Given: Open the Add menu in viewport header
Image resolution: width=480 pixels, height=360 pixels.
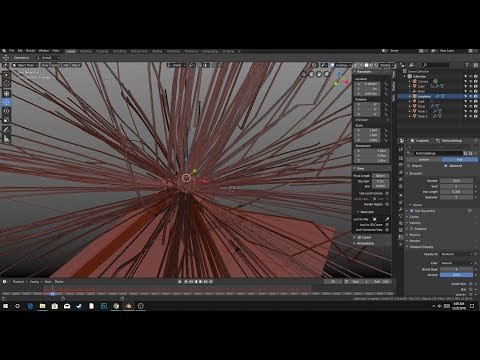Looking at the screenshot, I should 66,65.
